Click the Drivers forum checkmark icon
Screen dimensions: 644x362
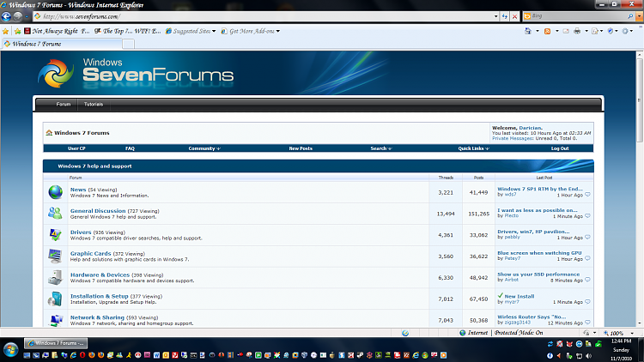(55, 234)
